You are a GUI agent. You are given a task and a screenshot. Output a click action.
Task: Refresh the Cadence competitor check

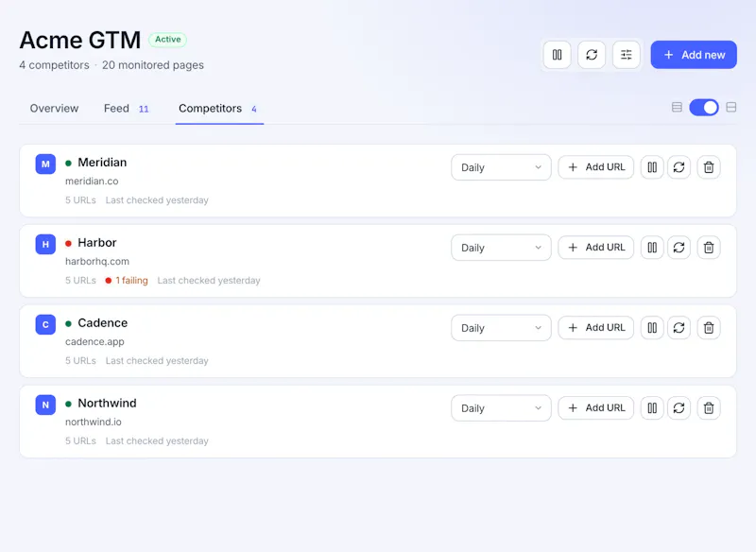[x=679, y=328]
